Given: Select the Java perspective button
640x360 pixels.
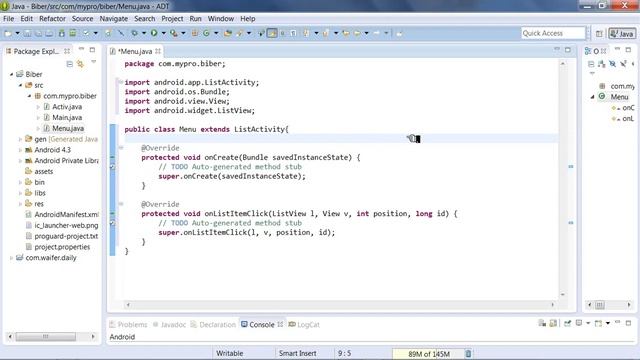Looking at the screenshot, I should click(622, 33).
